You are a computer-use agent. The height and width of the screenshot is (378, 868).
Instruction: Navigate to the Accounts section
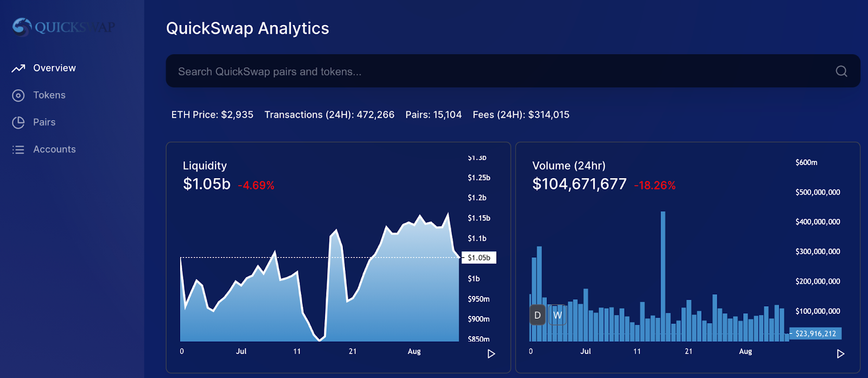(x=44, y=149)
